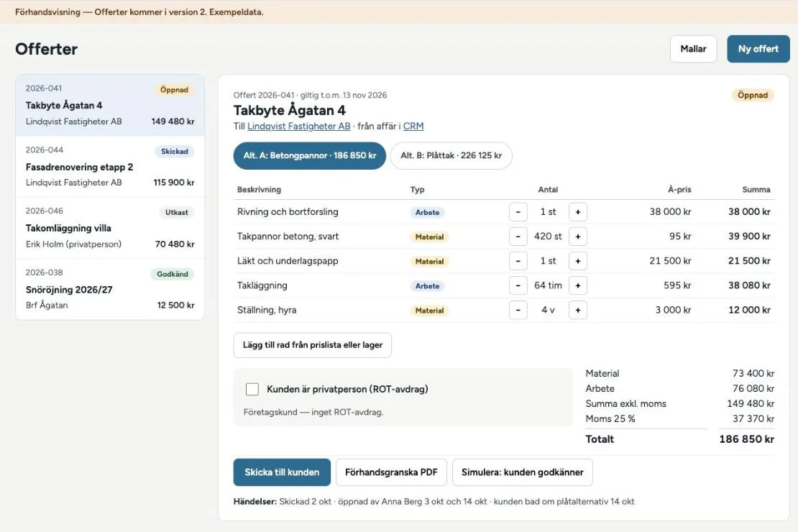Click the à-pris value 95 kr
The width and height of the screenshot is (798, 532).
680,237
